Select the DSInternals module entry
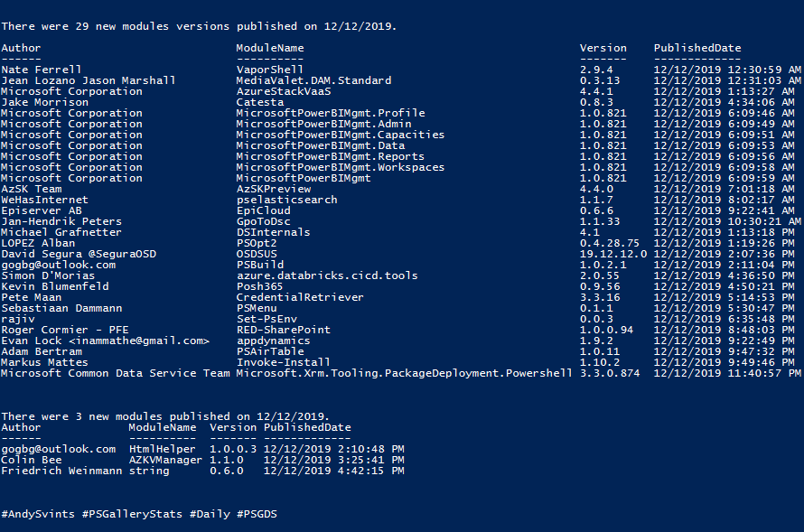 (274, 232)
